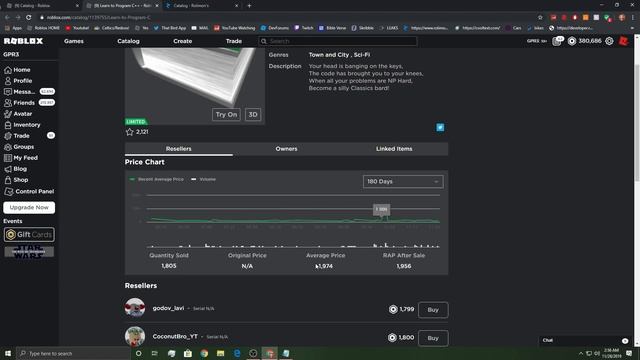Viewport: 640px width, 360px height.
Task: Switch to the Owners tab
Action: (x=286, y=149)
